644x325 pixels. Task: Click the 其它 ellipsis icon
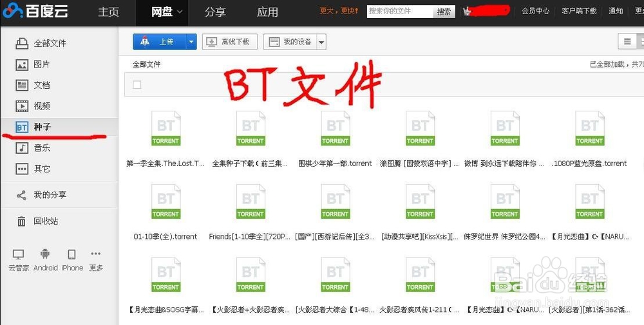point(22,169)
